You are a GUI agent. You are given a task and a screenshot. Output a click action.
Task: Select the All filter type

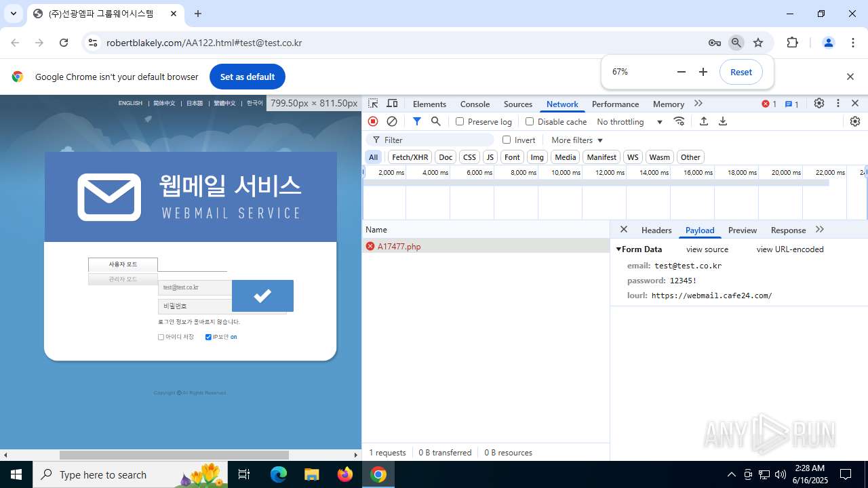click(x=373, y=157)
